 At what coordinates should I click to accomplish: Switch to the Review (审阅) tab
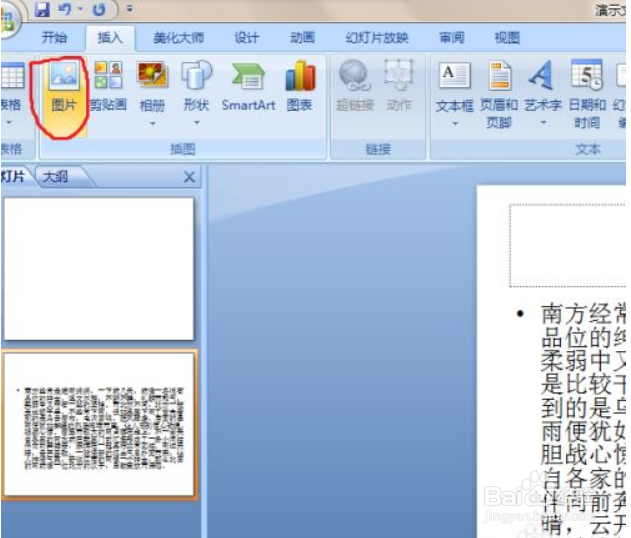(452, 38)
